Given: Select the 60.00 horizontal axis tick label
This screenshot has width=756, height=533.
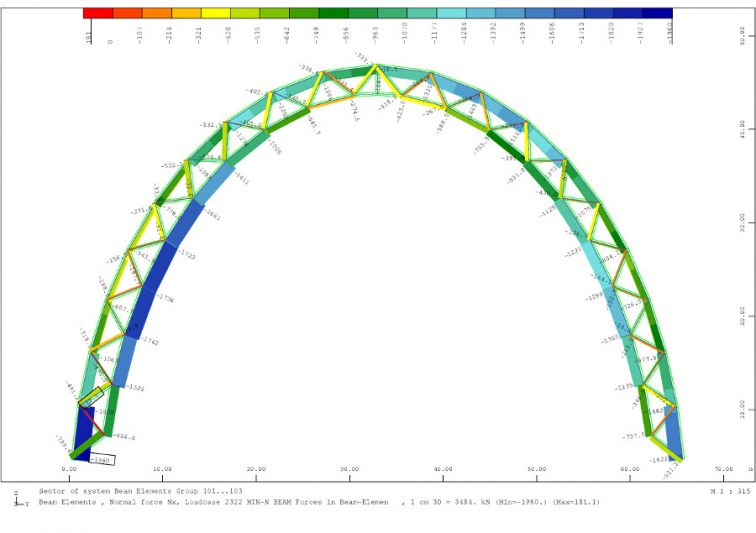Looking at the screenshot, I should click(x=629, y=469).
